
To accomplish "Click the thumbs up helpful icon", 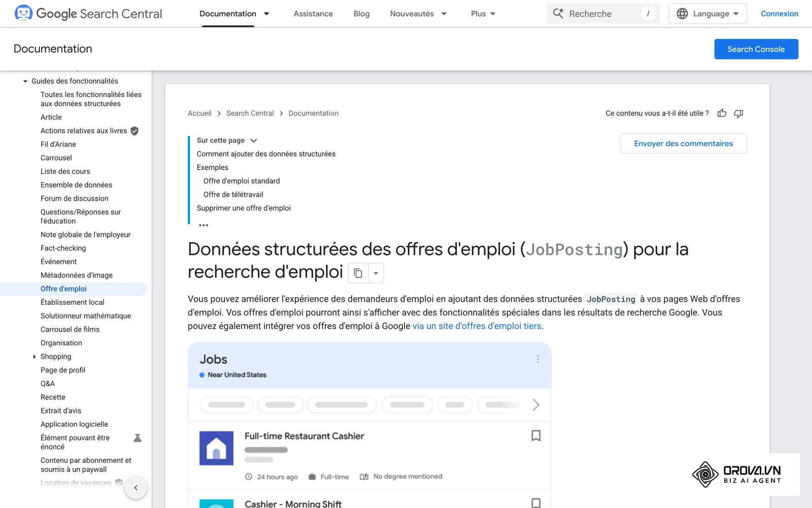I will coord(722,113).
